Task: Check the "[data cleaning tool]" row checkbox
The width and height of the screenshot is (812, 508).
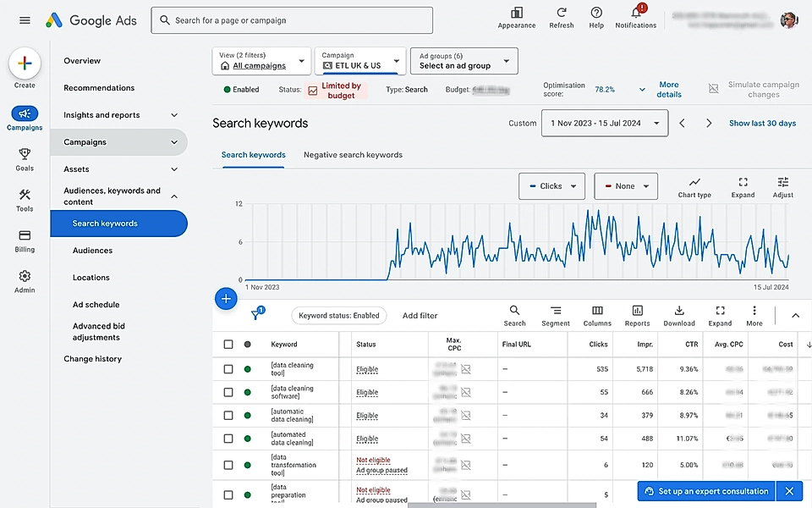Action: (230, 368)
